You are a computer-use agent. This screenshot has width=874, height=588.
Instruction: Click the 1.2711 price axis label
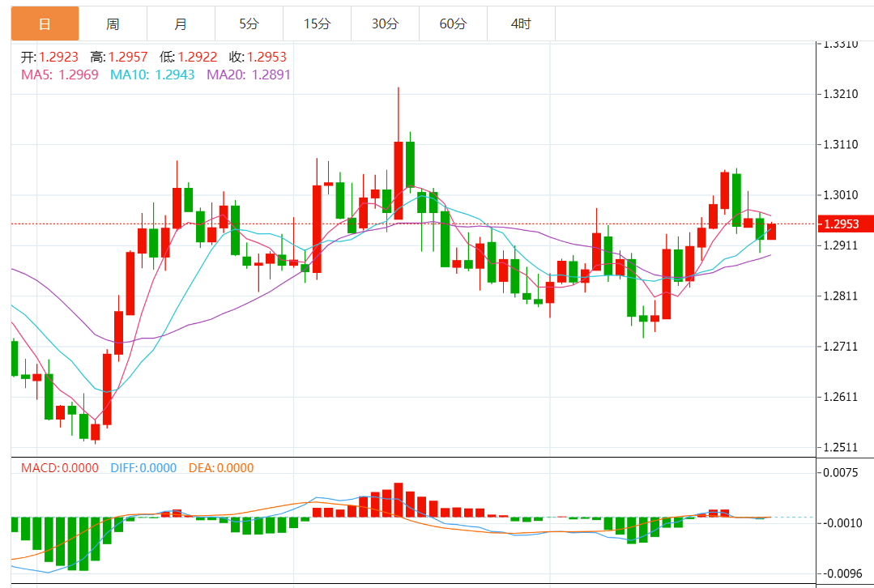pos(841,346)
